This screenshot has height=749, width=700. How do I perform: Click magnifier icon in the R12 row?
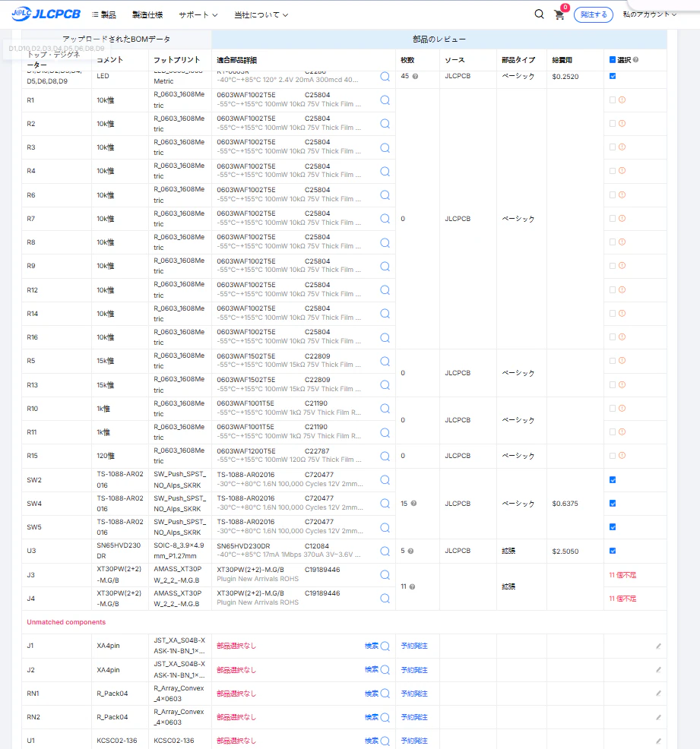tap(385, 290)
